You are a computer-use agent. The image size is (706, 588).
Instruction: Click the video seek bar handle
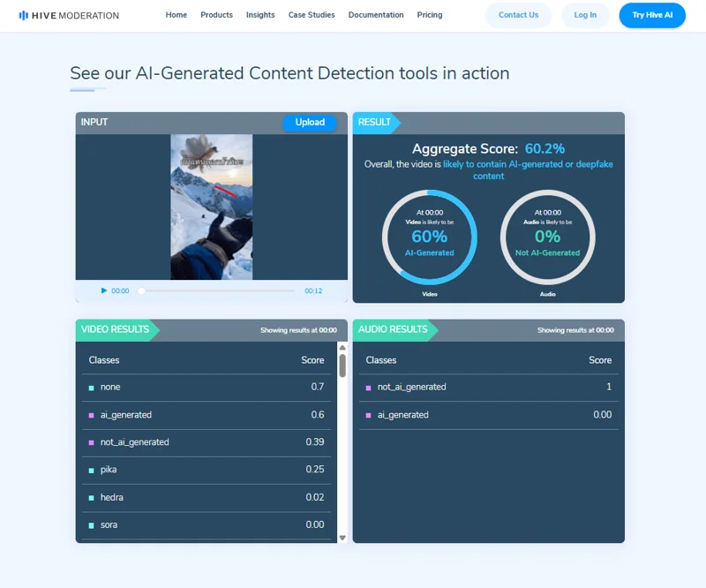tap(141, 291)
